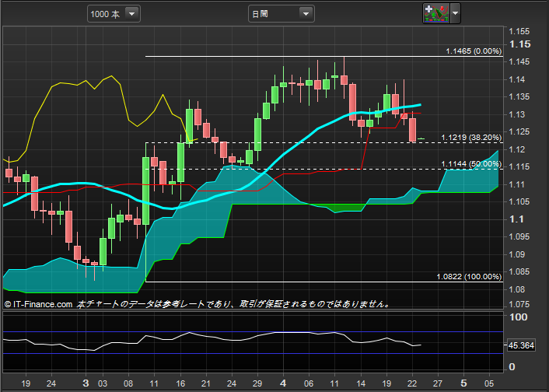This screenshot has width=549, height=392.
Task: Click the date 16 axis label
Action: pos(180,383)
